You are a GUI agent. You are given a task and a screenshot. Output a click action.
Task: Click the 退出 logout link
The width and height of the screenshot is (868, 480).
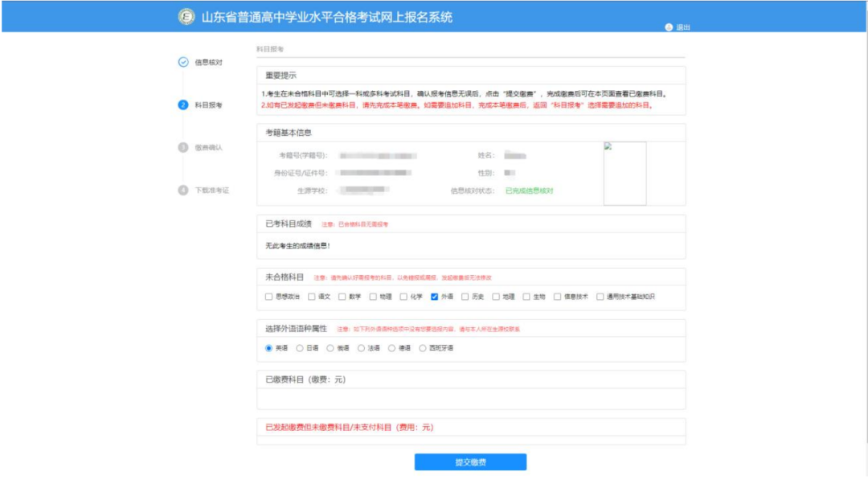point(683,27)
